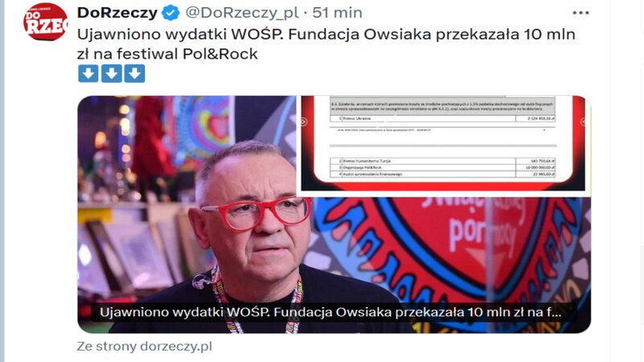This screenshot has height=362, width=644.
Task: Click the Pomoc Ukrainie table row
Action: [x=443, y=118]
